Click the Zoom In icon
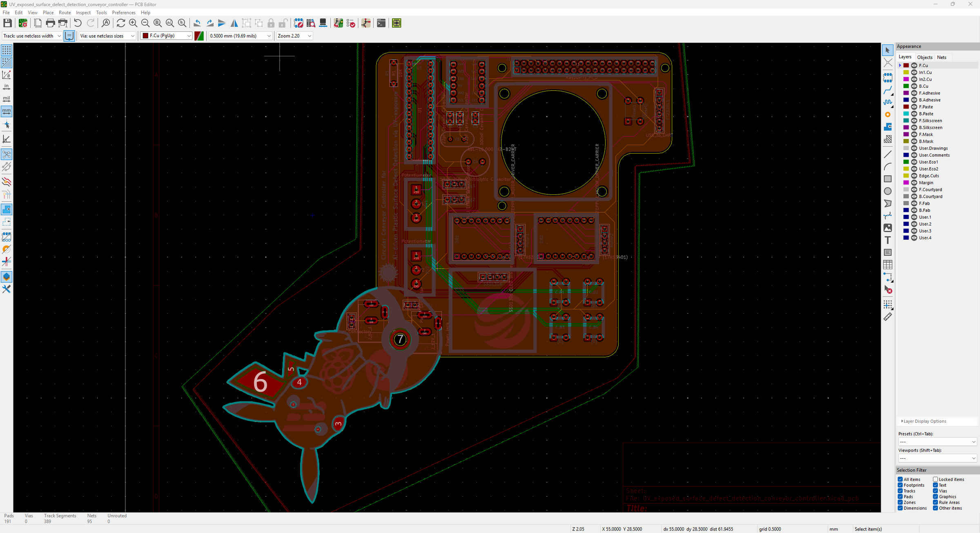Image resolution: width=980 pixels, height=533 pixels. point(133,23)
